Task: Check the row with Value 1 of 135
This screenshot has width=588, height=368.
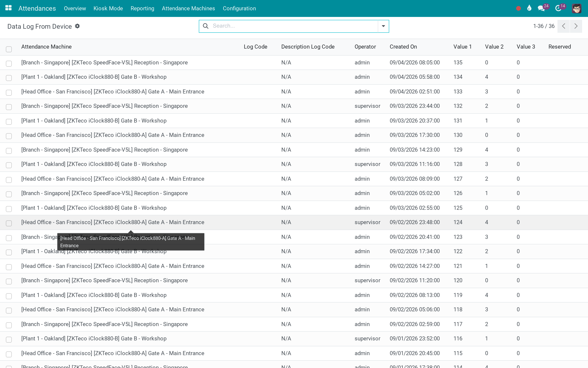Action: click(x=9, y=63)
